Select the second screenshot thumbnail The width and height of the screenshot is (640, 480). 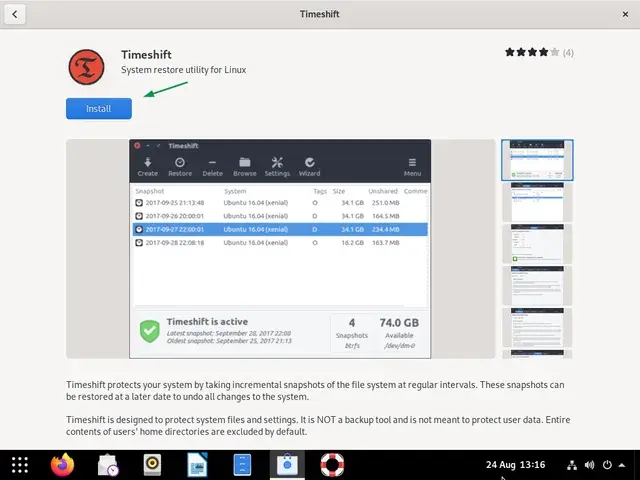537,202
